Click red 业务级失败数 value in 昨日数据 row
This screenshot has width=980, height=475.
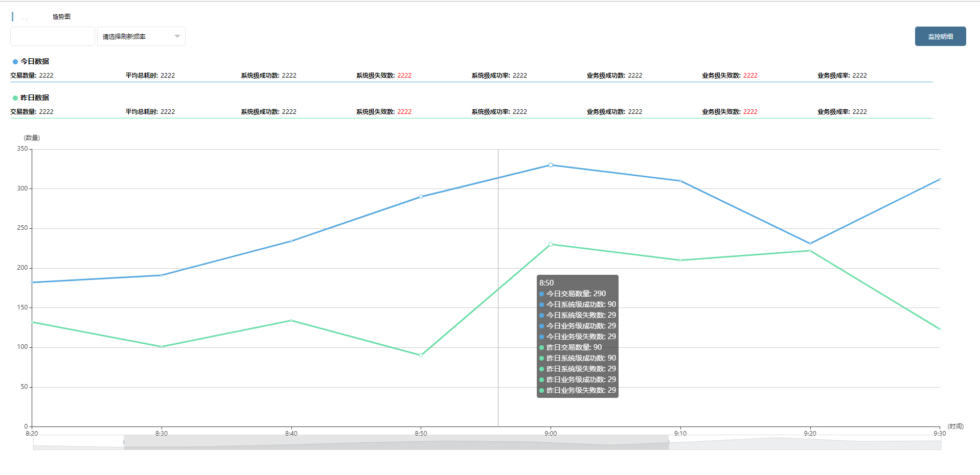pos(750,112)
